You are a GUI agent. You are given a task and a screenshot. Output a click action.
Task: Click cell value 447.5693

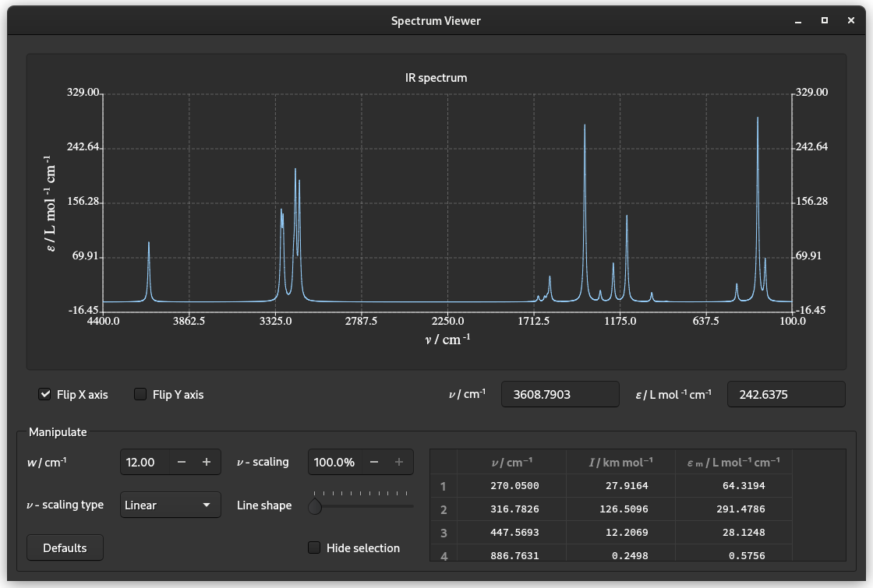pyautogui.click(x=511, y=533)
